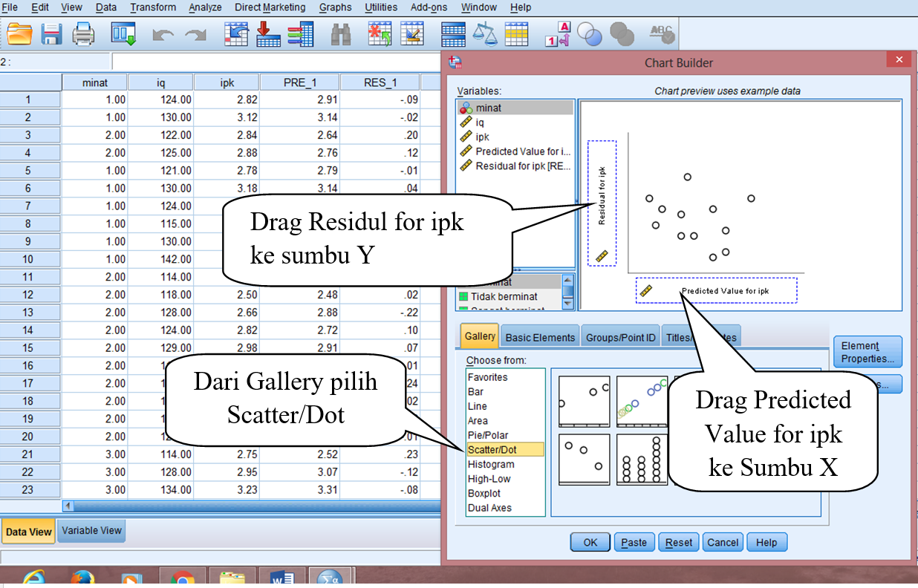Viewport: 918px width, 588px height.
Task: Click the Weight Cases scales icon
Action: (485, 34)
